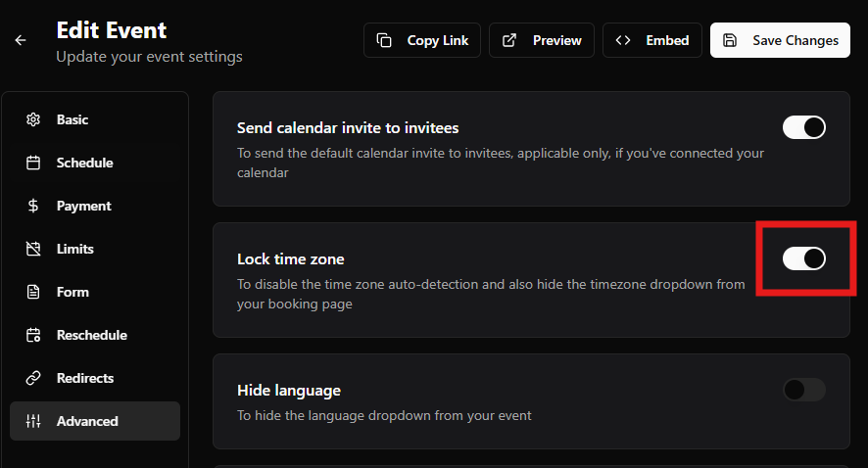Switch to the Form section
The image size is (868, 468).
point(72,292)
